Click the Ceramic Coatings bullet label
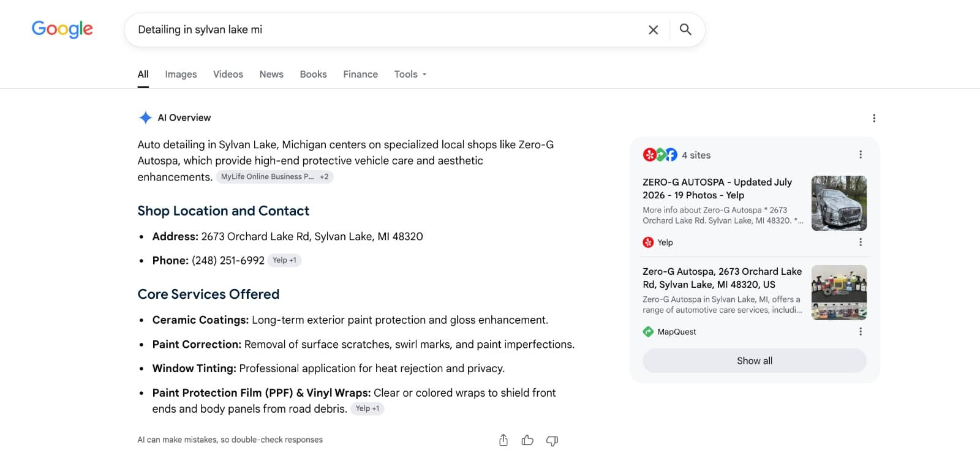Image resolution: width=980 pixels, height=461 pixels. 200,320
